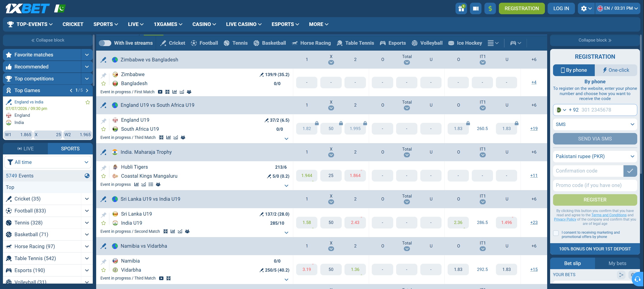Screen dimensions: 644x289
Task: Open more sports list dropdown
Action: coord(493,43)
